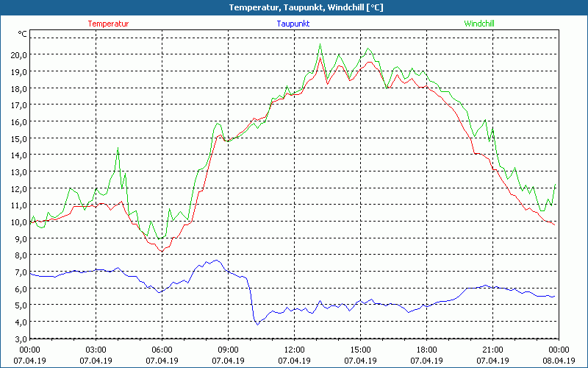Click the red Temperatur legend label
This screenshot has height=368, width=588.
108,24
